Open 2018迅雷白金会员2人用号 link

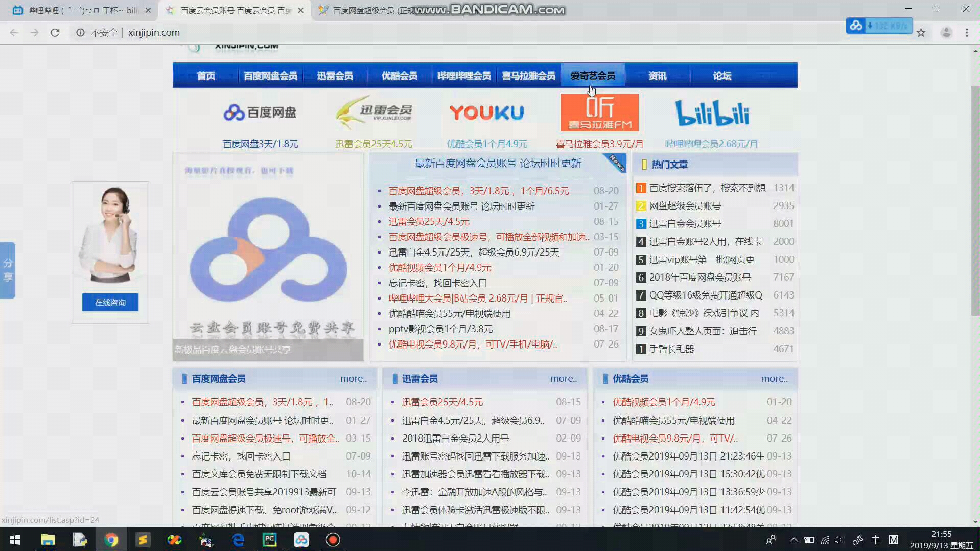tap(455, 439)
